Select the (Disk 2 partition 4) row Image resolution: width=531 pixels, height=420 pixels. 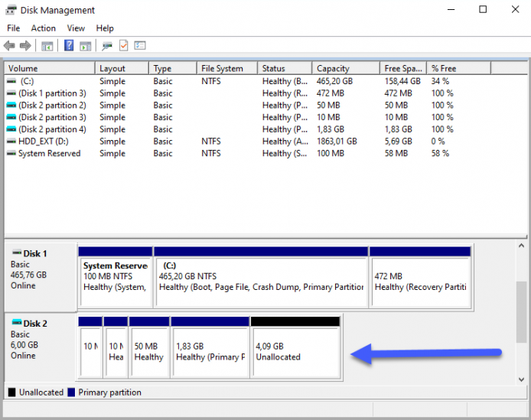(x=265, y=129)
